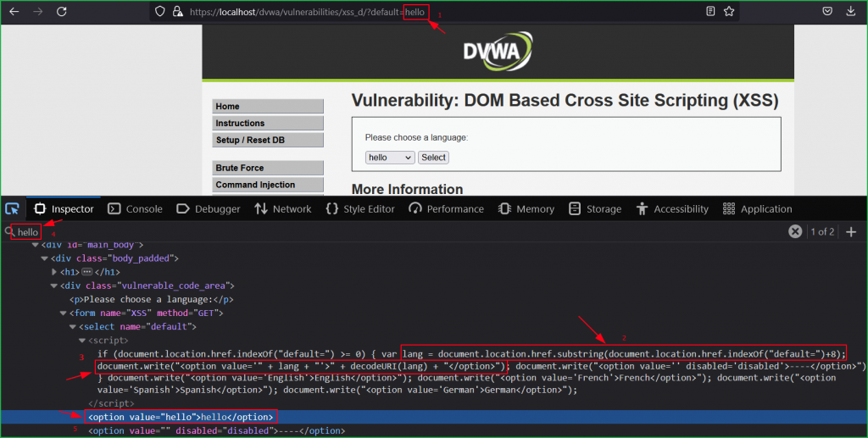Select the closing script tag line
The image size is (868, 438).
111,404
